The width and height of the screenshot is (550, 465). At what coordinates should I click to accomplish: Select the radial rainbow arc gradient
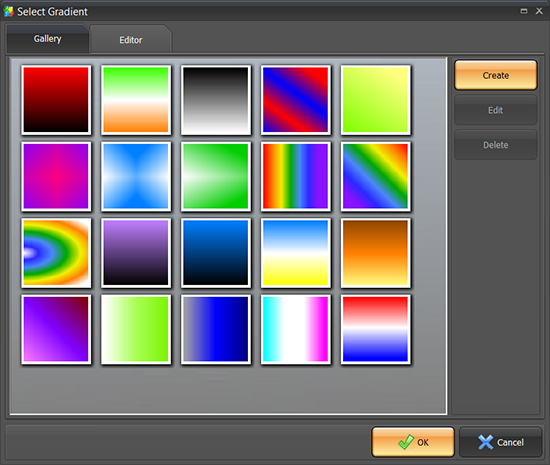click(x=56, y=253)
